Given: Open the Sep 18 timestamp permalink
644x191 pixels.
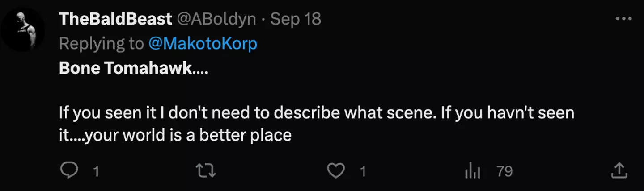Looking at the screenshot, I should (296, 19).
